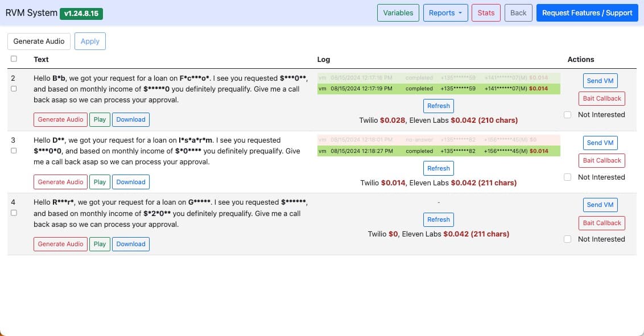The width and height of the screenshot is (644, 336).
Task: Check Not Interested for row 4
Action: 568,239
